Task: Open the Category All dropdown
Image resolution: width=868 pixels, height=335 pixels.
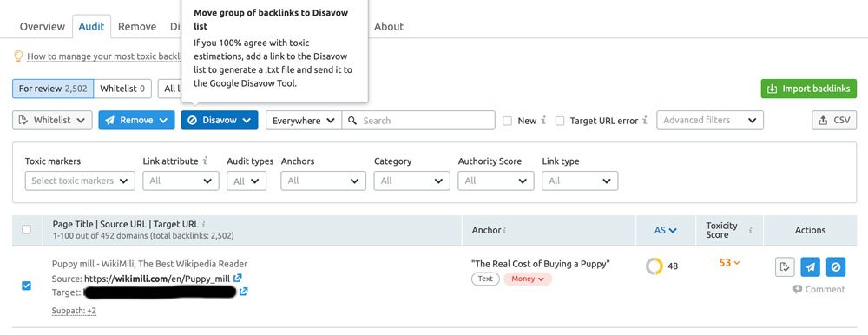Action: click(411, 181)
